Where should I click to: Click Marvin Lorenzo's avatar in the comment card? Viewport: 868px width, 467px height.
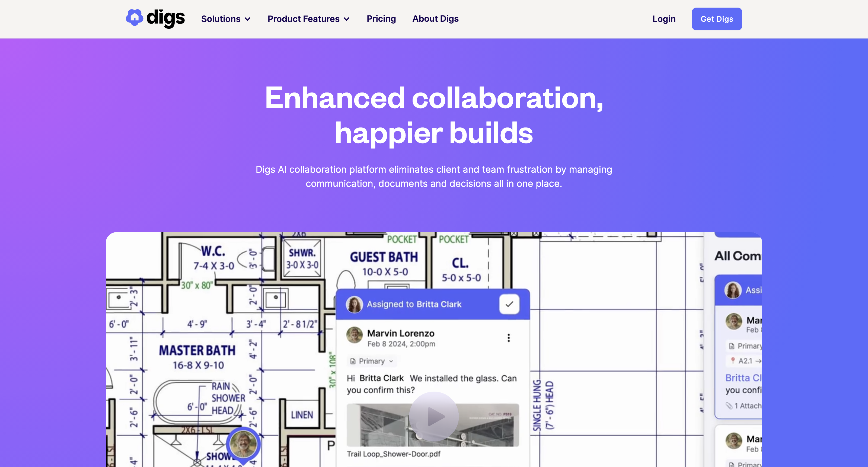point(355,335)
